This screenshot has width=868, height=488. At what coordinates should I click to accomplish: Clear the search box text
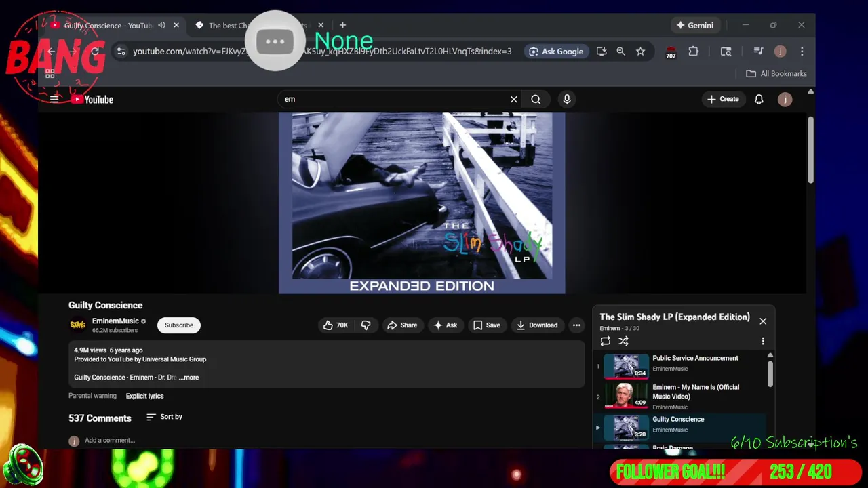514,100
